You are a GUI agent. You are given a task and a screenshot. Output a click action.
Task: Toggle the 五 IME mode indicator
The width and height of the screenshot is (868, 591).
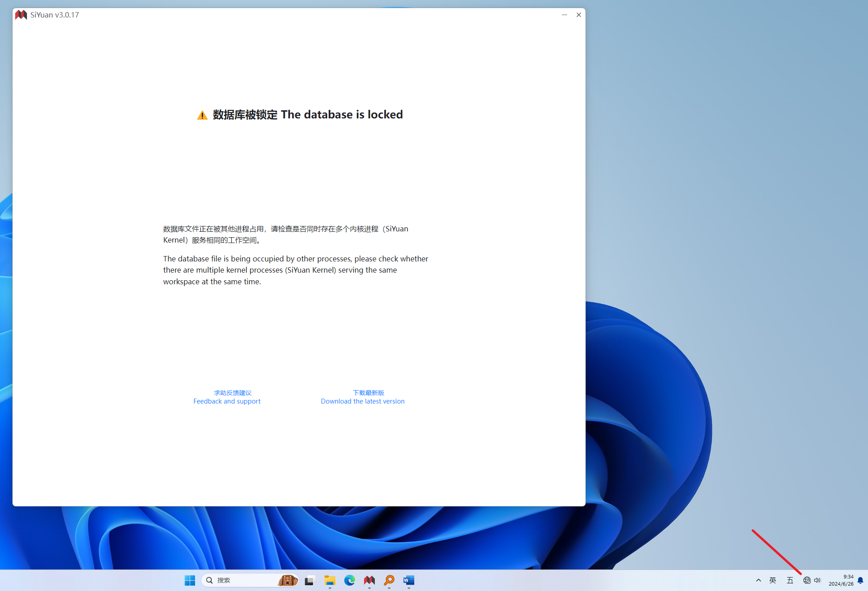click(790, 580)
